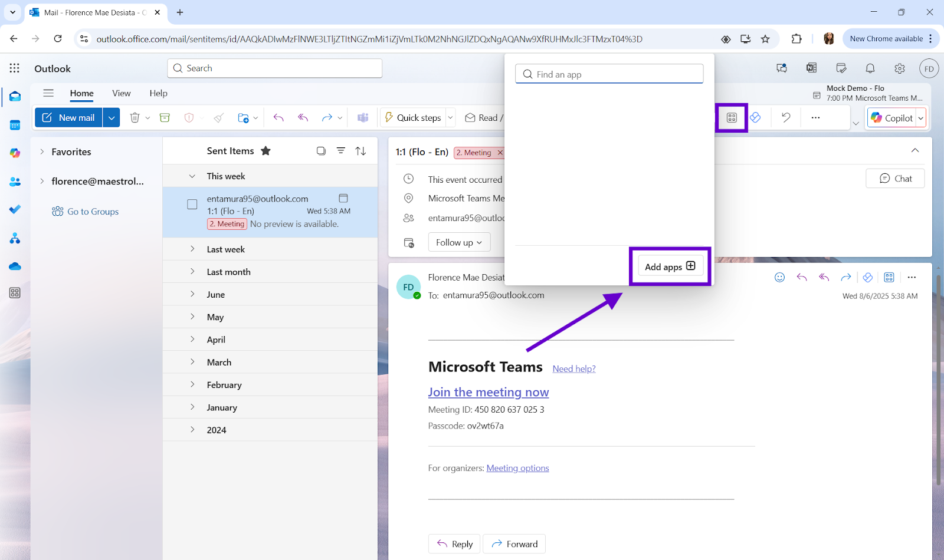Click Reply arrow in ribbon toolbar
The height and width of the screenshot is (560, 944).
pyautogui.click(x=278, y=118)
